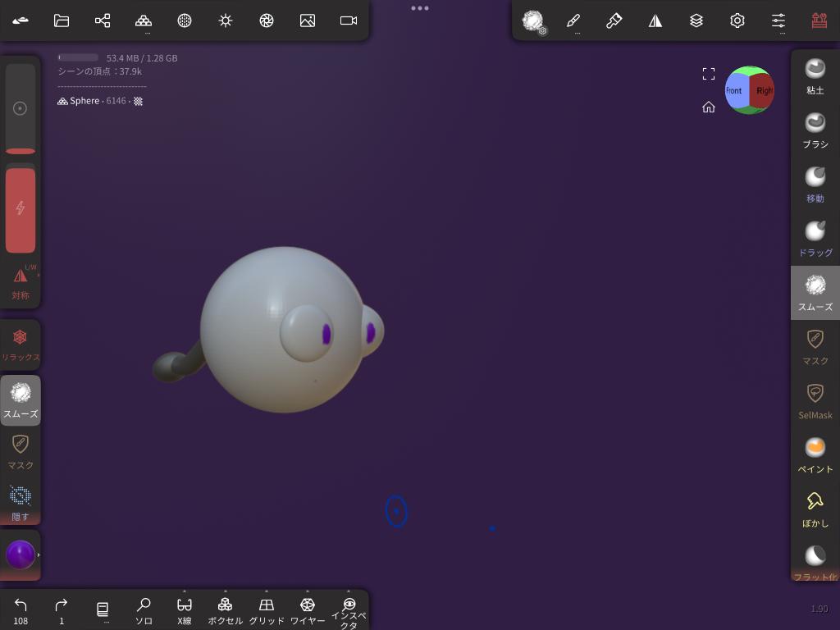Open the インスペクタ inspector menu
This screenshot has height=630, width=840.
(349, 612)
